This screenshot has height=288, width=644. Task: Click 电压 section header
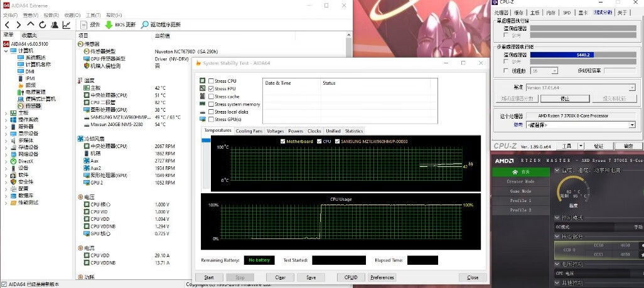[86, 197]
